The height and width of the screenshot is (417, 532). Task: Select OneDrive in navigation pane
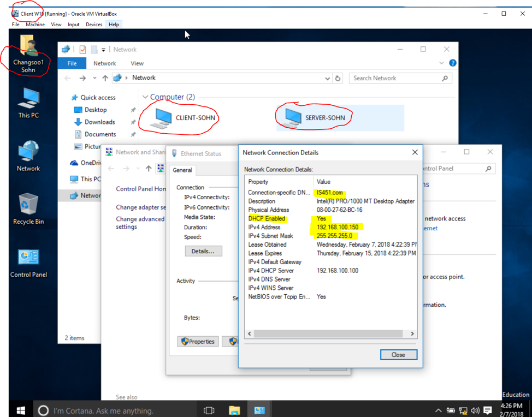pos(86,163)
